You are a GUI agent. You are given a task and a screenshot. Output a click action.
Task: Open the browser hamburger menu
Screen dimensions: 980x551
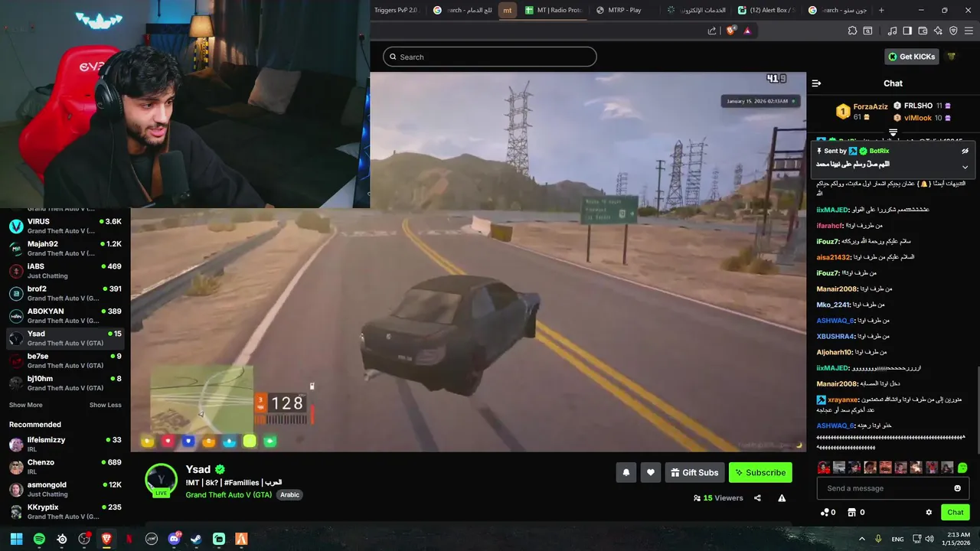click(x=969, y=31)
